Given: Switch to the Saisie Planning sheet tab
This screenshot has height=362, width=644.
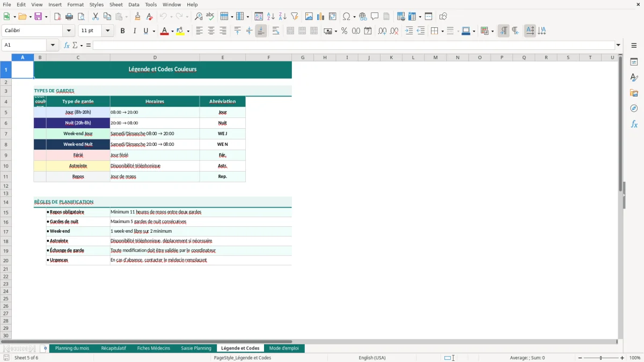Looking at the screenshot, I should 196,348.
